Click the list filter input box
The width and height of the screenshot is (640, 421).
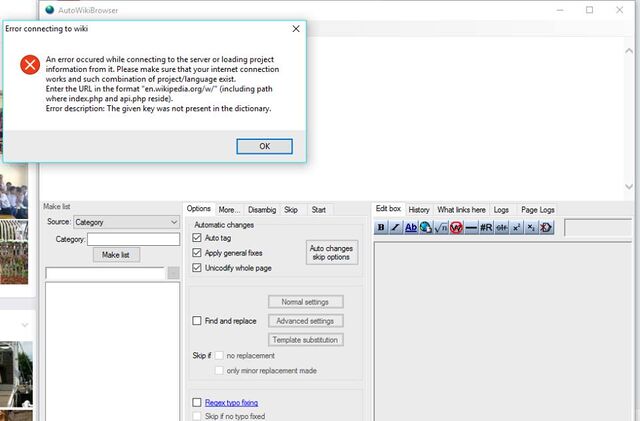[x=105, y=273]
